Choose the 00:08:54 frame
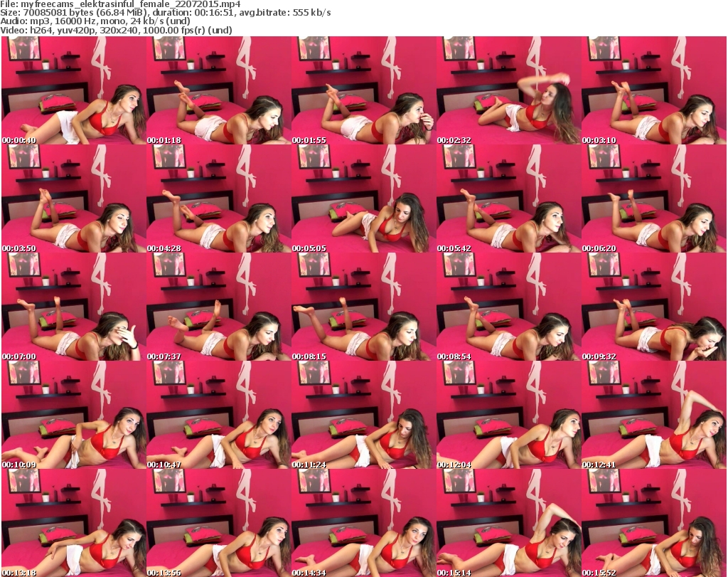 (508, 307)
